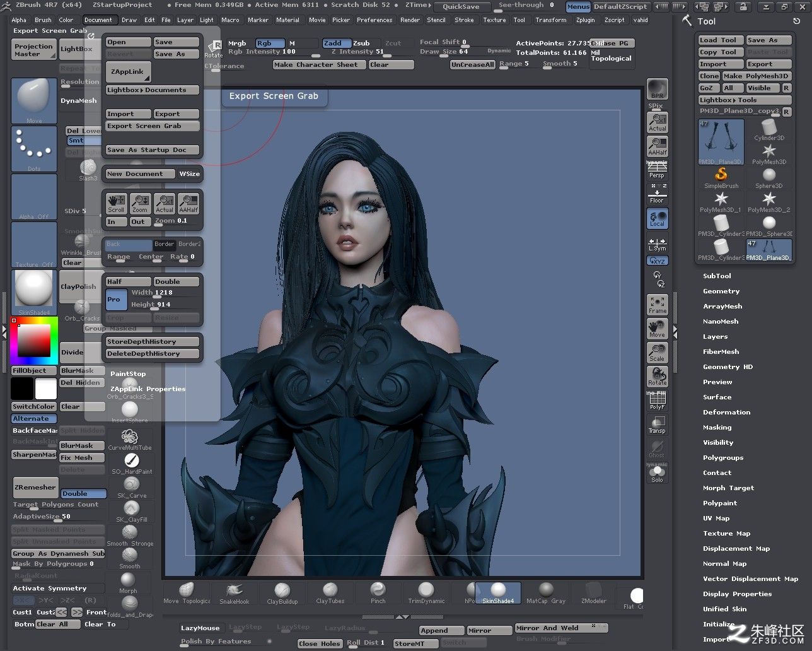Image resolution: width=812 pixels, height=651 pixels.
Task: Select the TrimDynamic brush
Action: click(x=426, y=593)
